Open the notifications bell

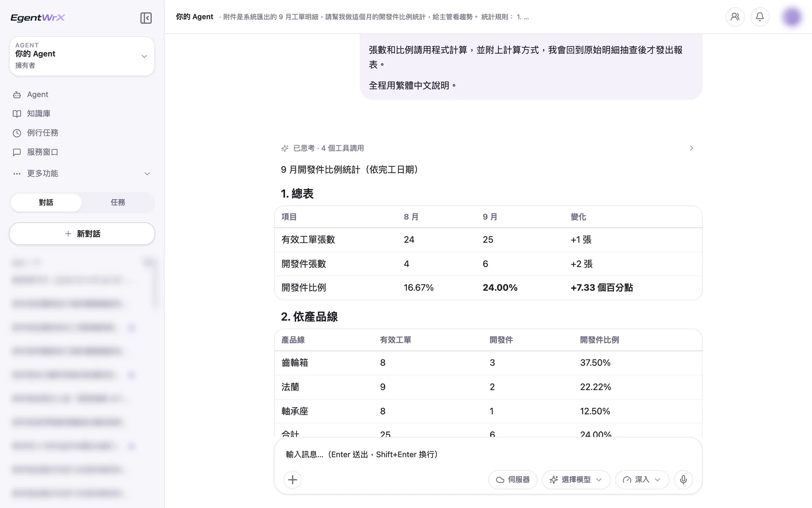pos(760,17)
